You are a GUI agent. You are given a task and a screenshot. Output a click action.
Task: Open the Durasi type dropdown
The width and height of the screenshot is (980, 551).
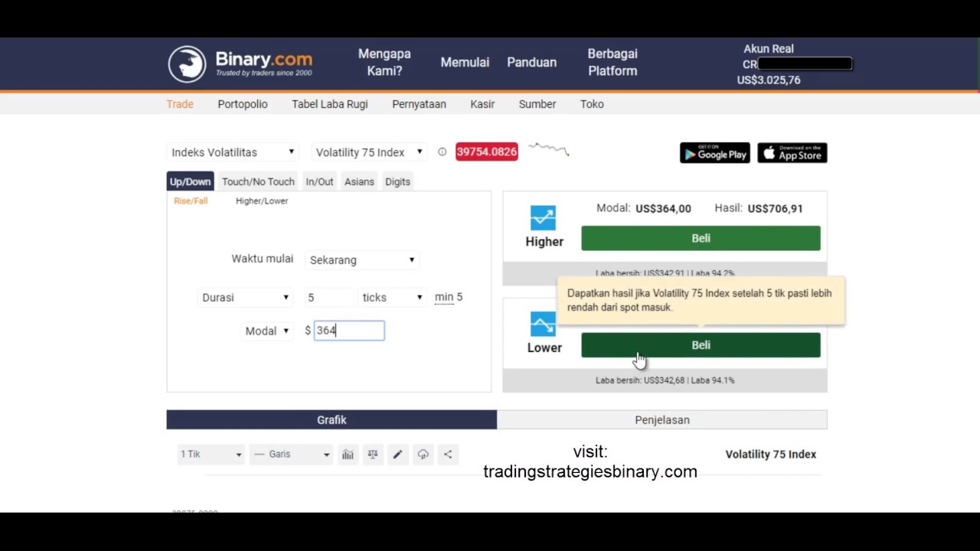click(245, 298)
